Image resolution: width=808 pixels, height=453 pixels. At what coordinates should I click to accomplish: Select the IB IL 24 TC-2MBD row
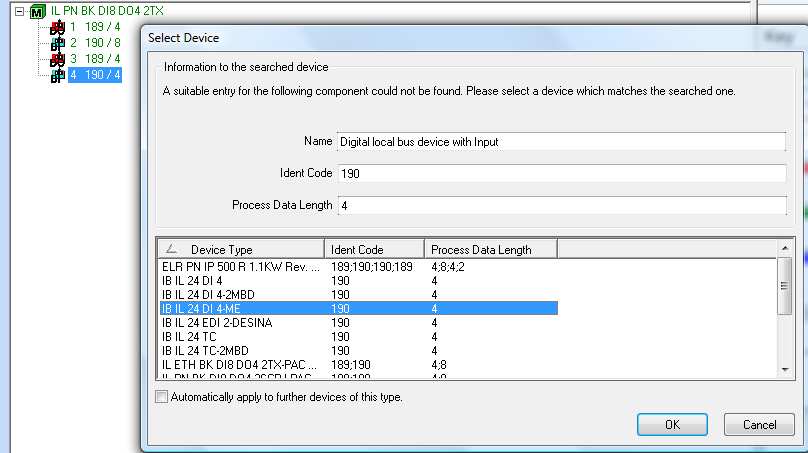(359, 350)
